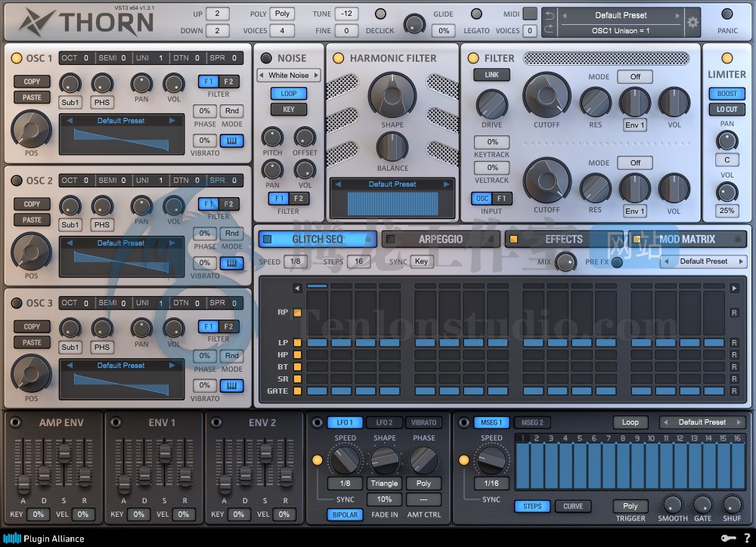The width and height of the screenshot is (756, 547).
Task: Open glitch sequencer SPEED 1/8 dropdown
Action: point(295,261)
